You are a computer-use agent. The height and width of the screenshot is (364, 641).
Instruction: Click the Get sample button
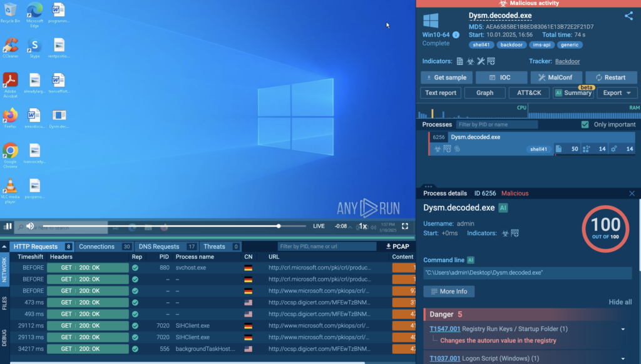(446, 78)
